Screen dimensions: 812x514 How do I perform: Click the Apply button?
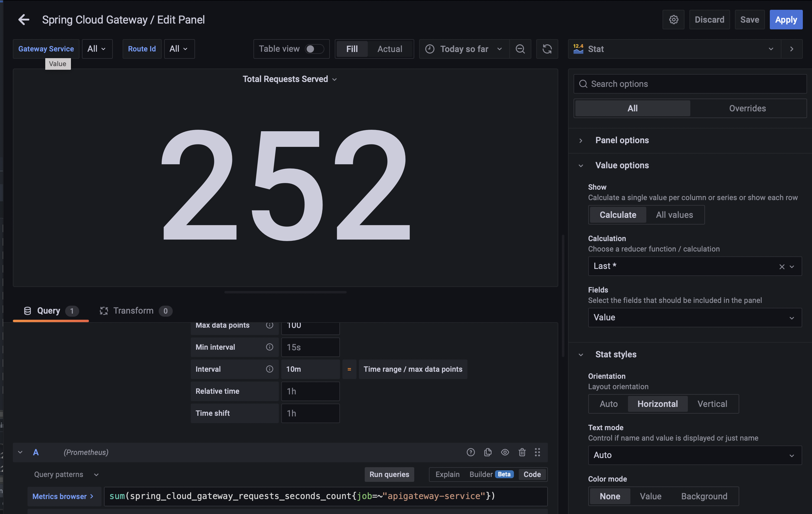pos(785,20)
